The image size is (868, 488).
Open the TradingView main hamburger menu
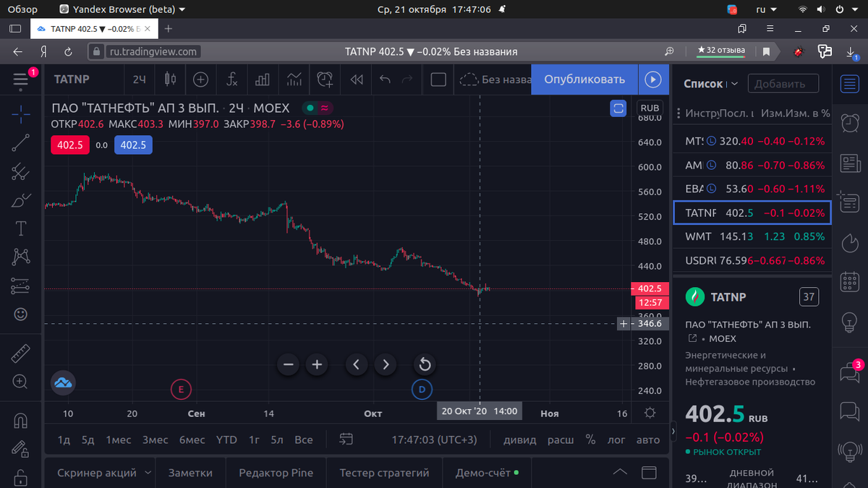point(21,80)
